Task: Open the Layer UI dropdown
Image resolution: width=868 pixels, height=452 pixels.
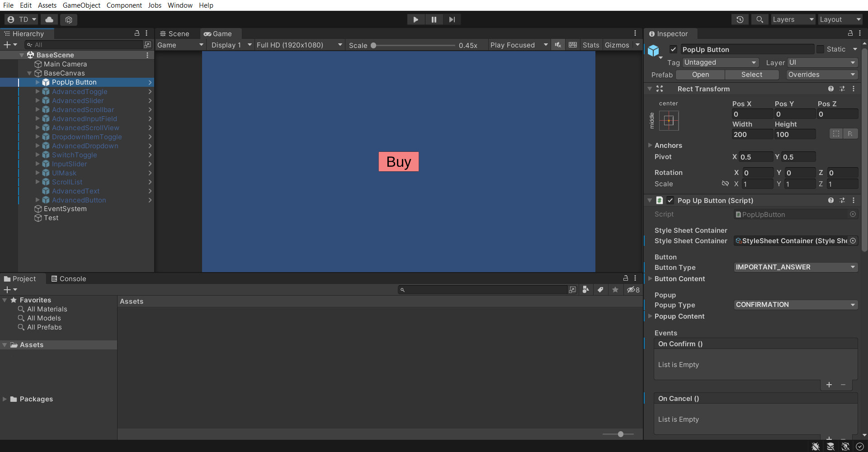Action: [x=822, y=62]
